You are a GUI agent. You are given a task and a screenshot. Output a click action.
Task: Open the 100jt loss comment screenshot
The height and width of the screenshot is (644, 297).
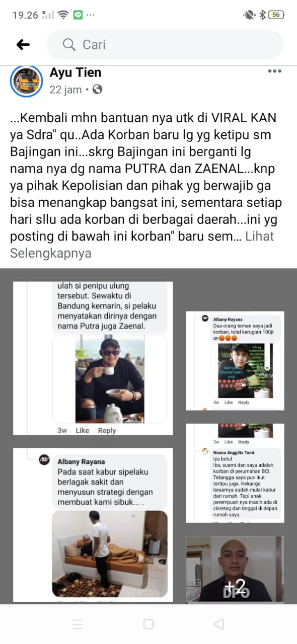[235, 361]
